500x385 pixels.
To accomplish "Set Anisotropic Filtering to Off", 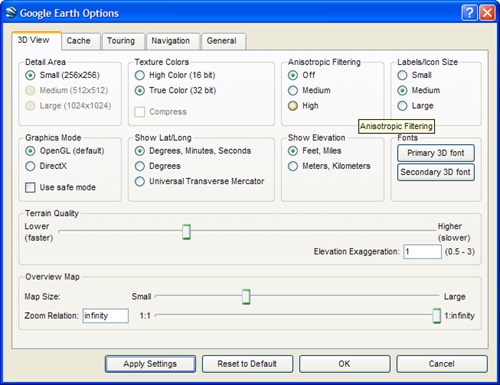I will point(301,75).
